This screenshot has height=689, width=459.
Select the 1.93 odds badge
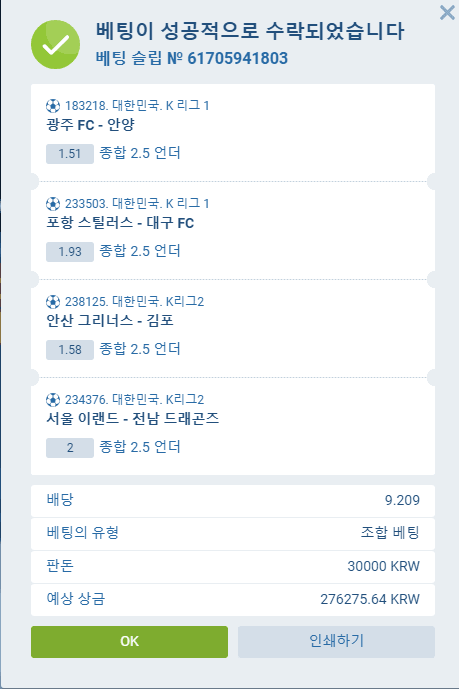70,252
